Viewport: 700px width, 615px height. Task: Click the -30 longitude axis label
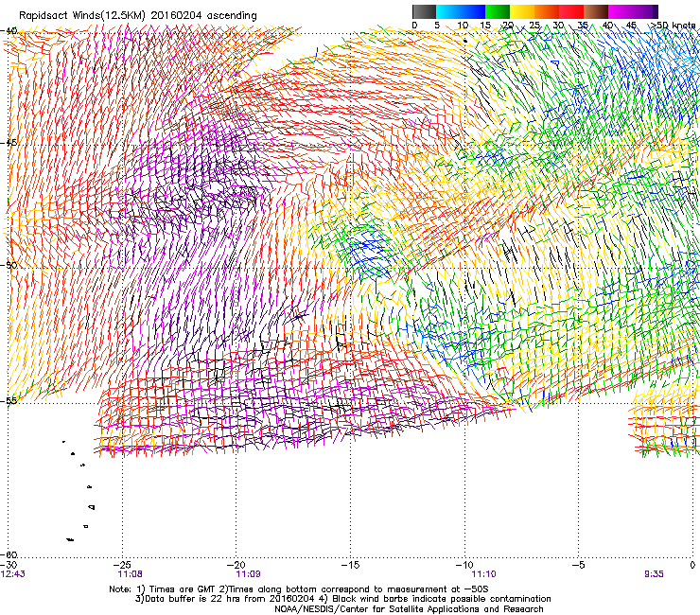point(9,565)
